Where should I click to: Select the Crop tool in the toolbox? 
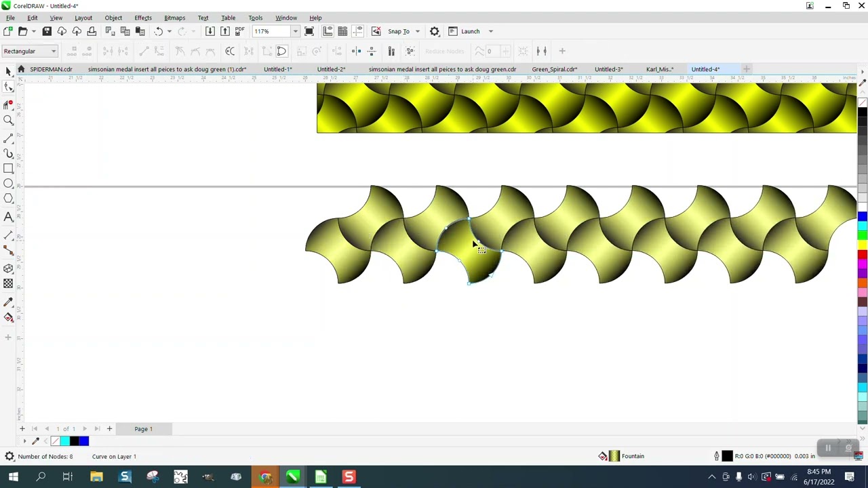pos(8,104)
